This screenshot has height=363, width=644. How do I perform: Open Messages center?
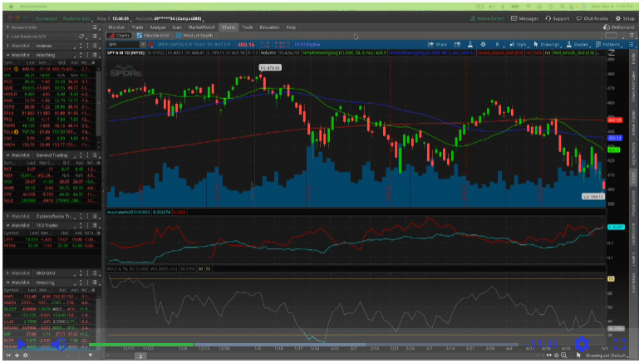tap(524, 18)
